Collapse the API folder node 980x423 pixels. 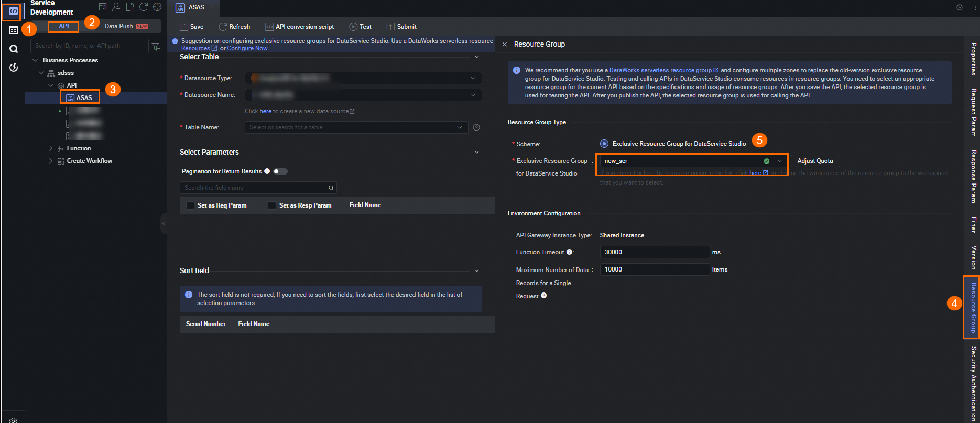(51, 85)
